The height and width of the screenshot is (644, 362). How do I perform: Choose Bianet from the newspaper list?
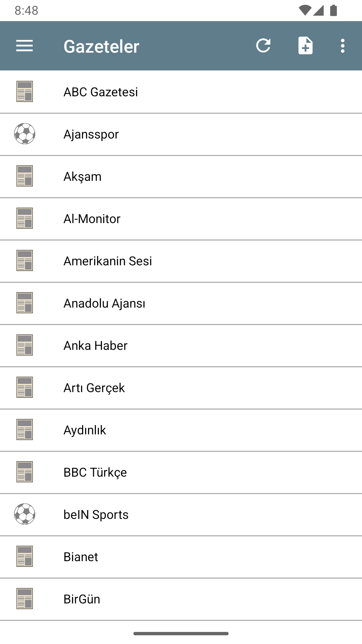(x=81, y=557)
